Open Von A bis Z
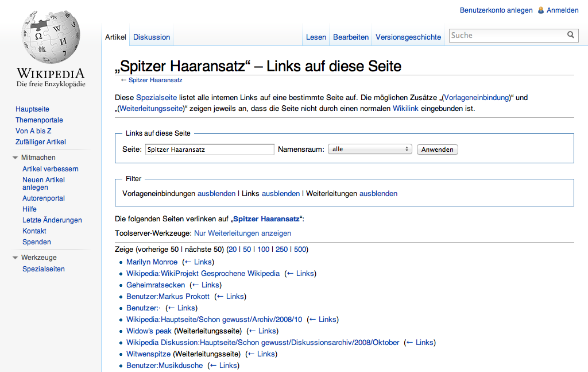The width and height of the screenshot is (588, 372). click(33, 131)
